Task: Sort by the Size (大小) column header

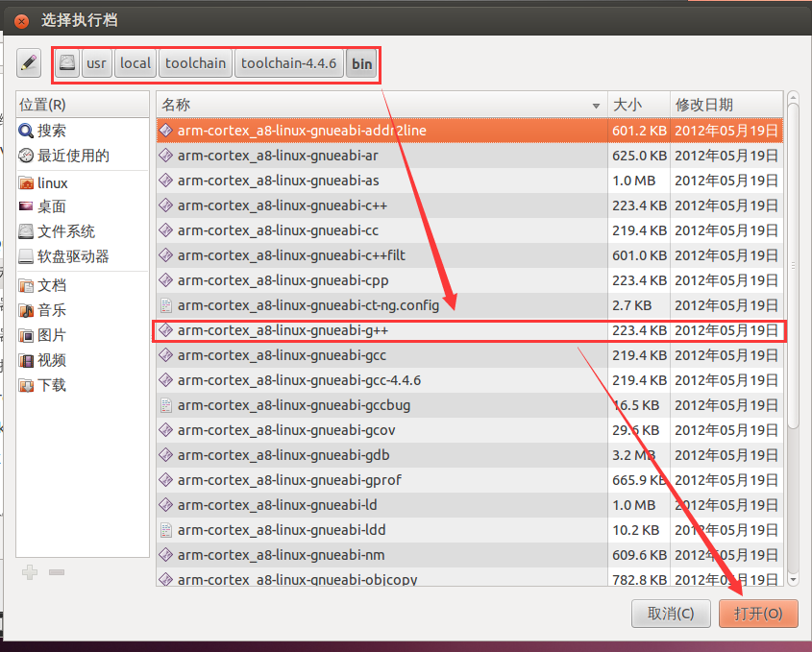Action: (x=638, y=105)
